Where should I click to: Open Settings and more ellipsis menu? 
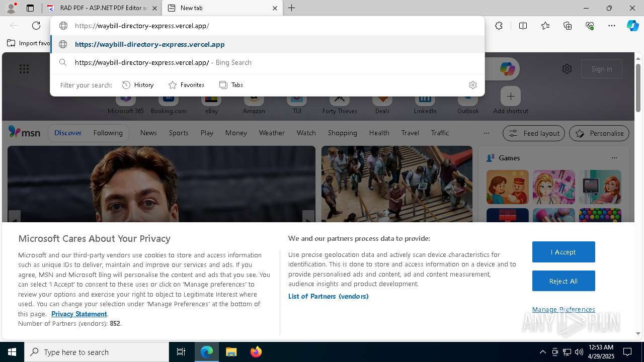tap(612, 26)
